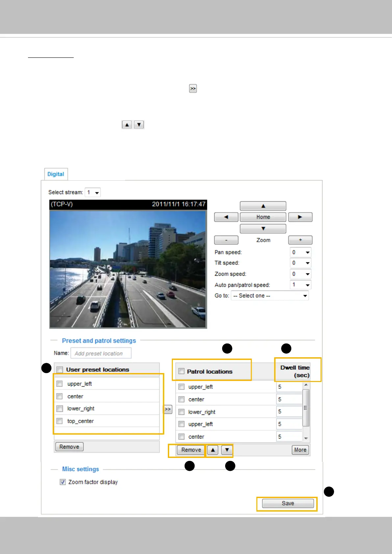Add selected presets to patrol list
The height and width of the screenshot is (554, 392).
168,409
